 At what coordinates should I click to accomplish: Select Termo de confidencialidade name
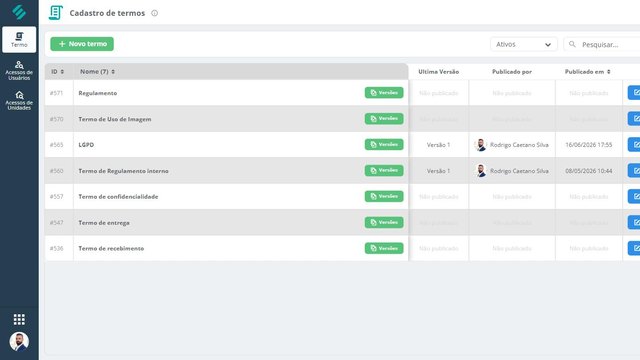118,197
